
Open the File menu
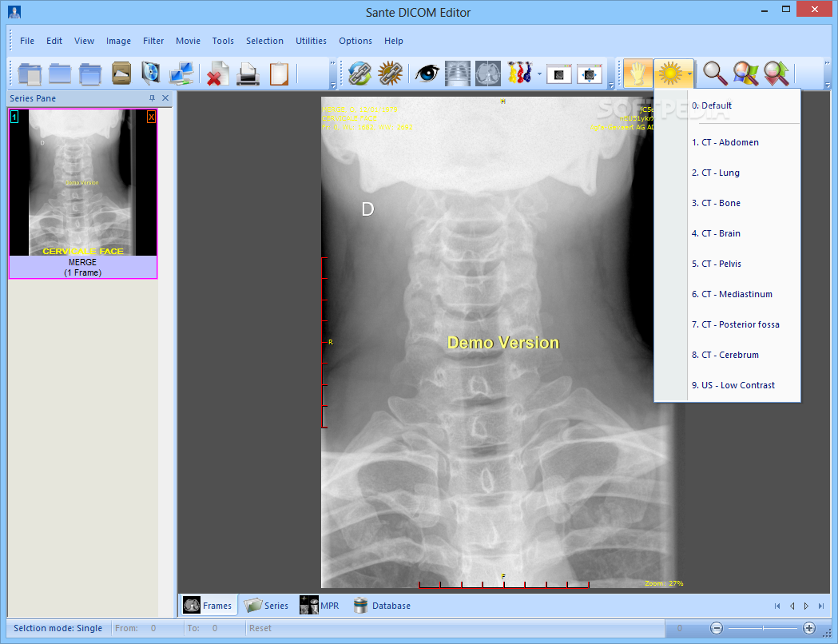click(x=26, y=41)
